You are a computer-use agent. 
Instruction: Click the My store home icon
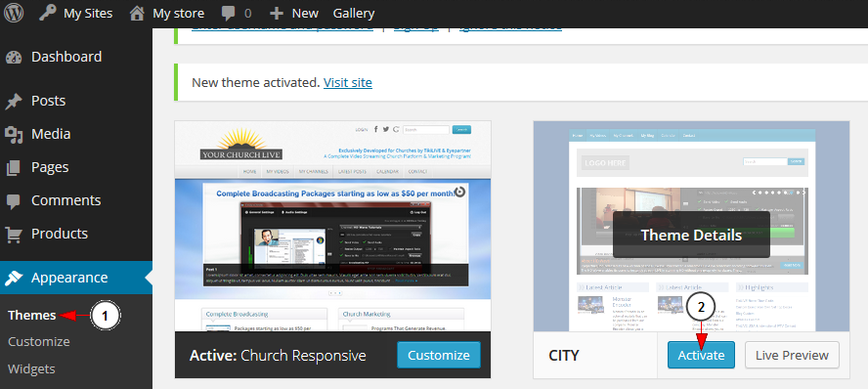(137, 13)
